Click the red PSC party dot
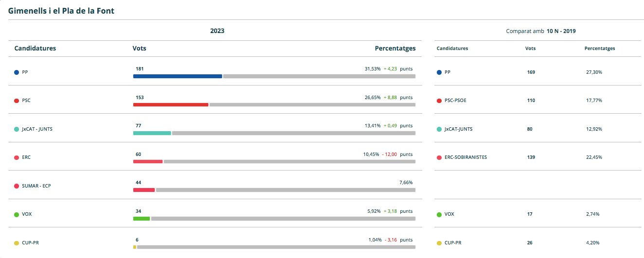The width and height of the screenshot is (644, 258). 17,101
